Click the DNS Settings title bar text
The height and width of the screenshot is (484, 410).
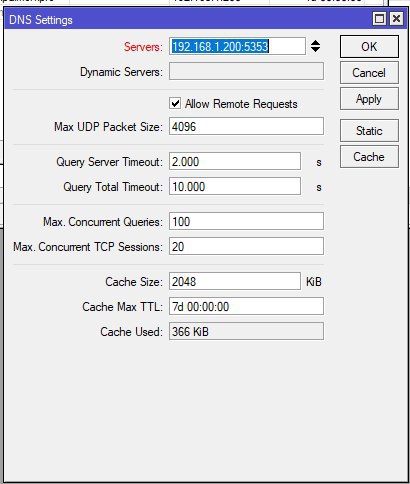click(41, 20)
